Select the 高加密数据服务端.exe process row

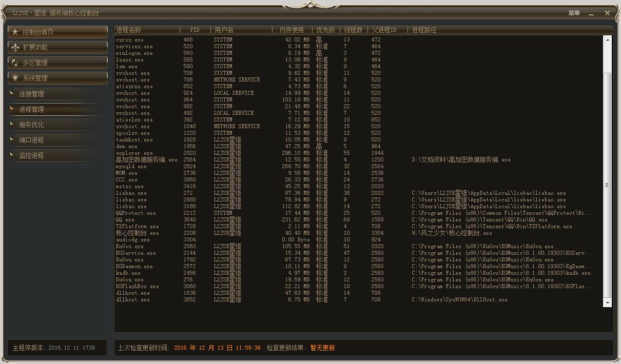point(358,159)
